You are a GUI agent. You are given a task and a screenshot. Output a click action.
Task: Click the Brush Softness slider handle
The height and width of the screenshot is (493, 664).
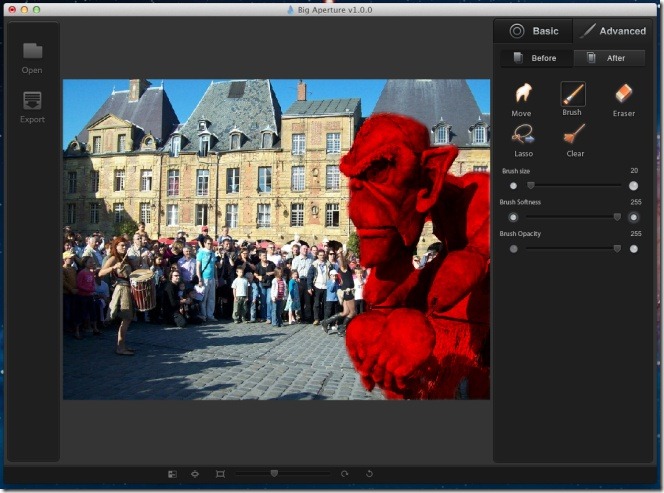pos(617,217)
